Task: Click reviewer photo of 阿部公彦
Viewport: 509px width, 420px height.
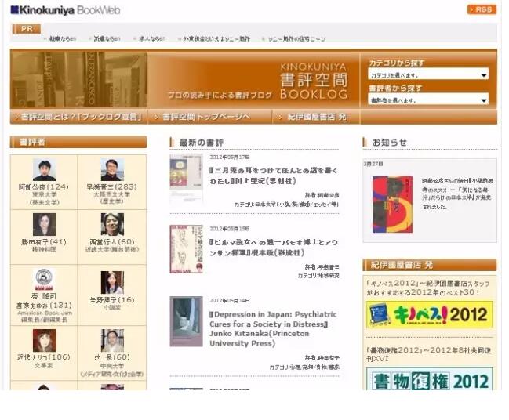Action: pyautogui.click(x=44, y=170)
